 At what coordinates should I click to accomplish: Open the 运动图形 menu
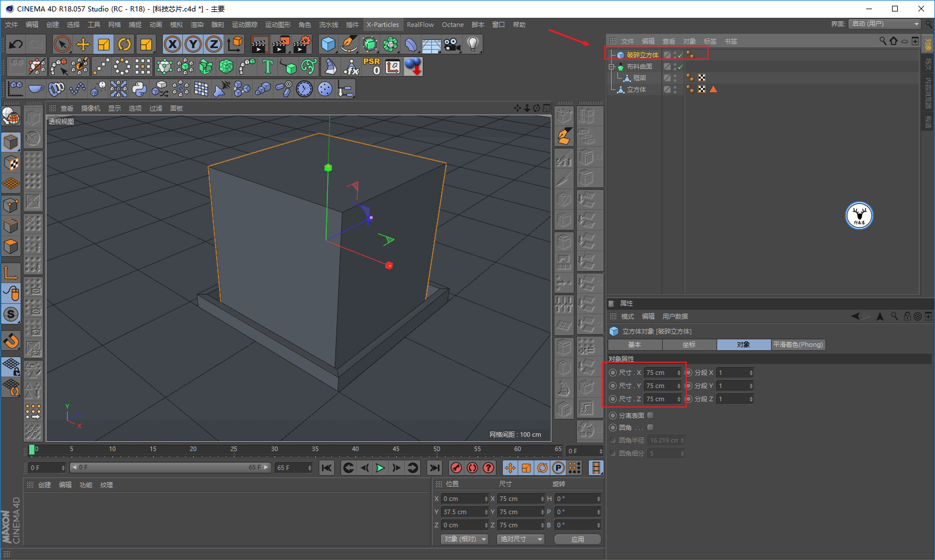click(x=278, y=25)
